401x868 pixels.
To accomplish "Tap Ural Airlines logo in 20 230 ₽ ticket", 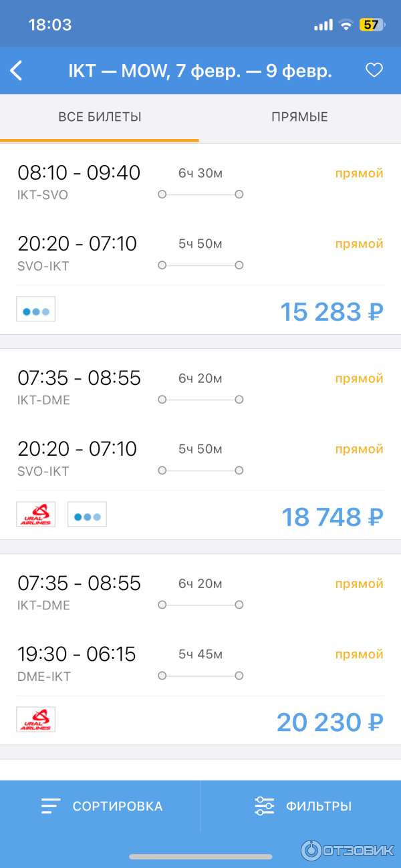I will point(36,720).
